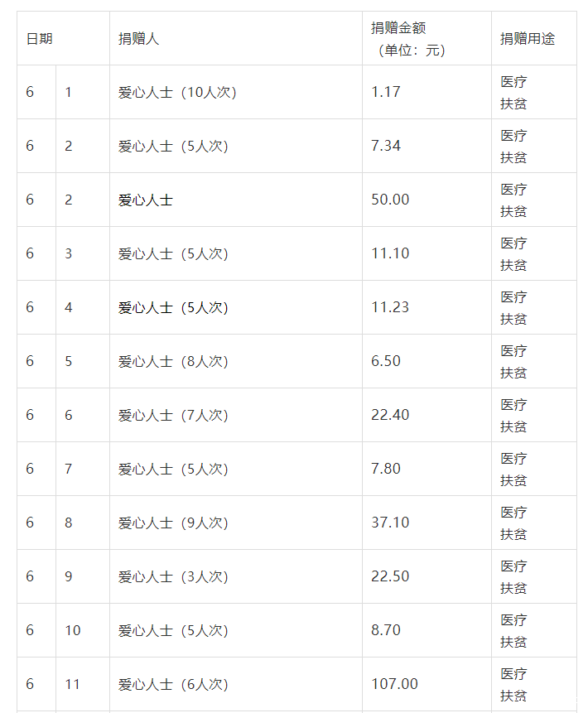The width and height of the screenshot is (588, 713).
Task: Click the 捐赠用途 column header
Action: click(x=528, y=39)
